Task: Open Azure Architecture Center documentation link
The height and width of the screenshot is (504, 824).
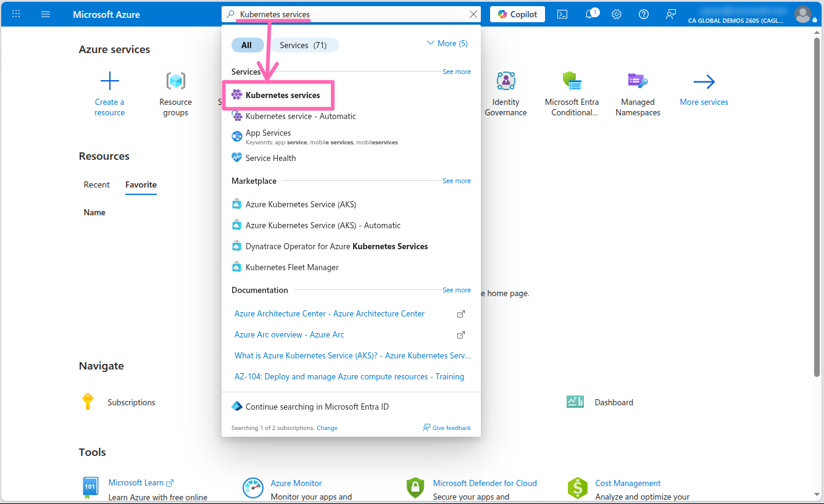Action: coord(330,313)
